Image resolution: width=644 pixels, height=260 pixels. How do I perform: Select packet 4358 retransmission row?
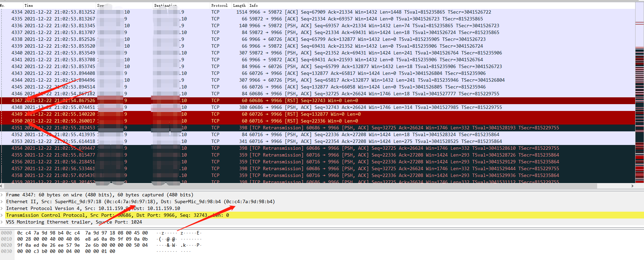click(318, 176)
